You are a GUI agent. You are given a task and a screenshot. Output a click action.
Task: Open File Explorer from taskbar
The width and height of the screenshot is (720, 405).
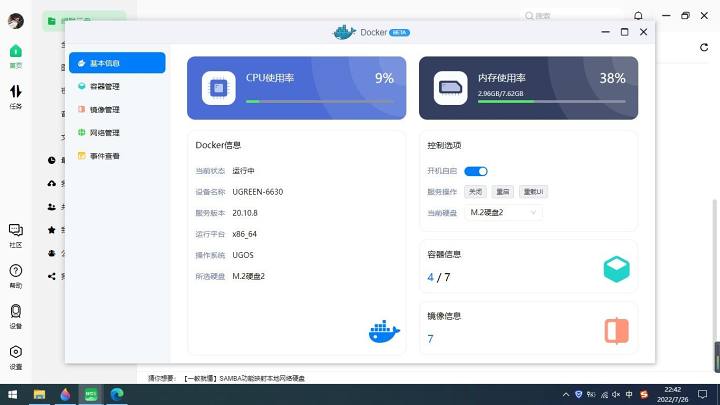39,394
